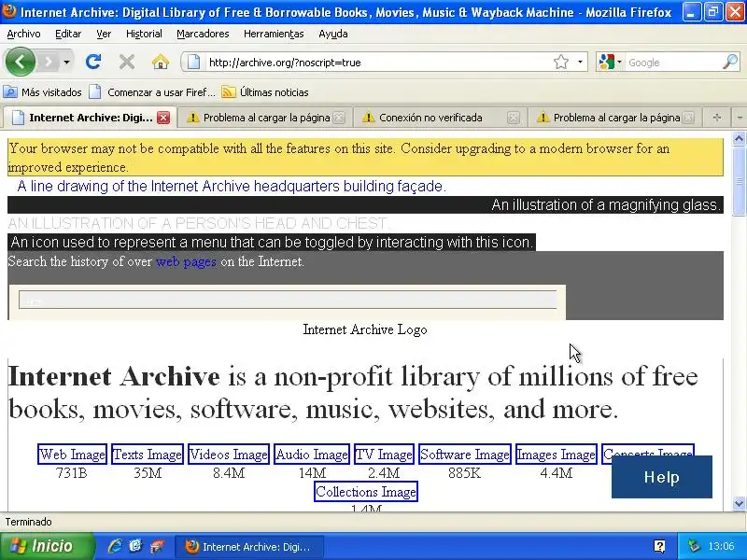Click the blue Help button
Screen dimensions: 747x560
[x=662, y=477]
